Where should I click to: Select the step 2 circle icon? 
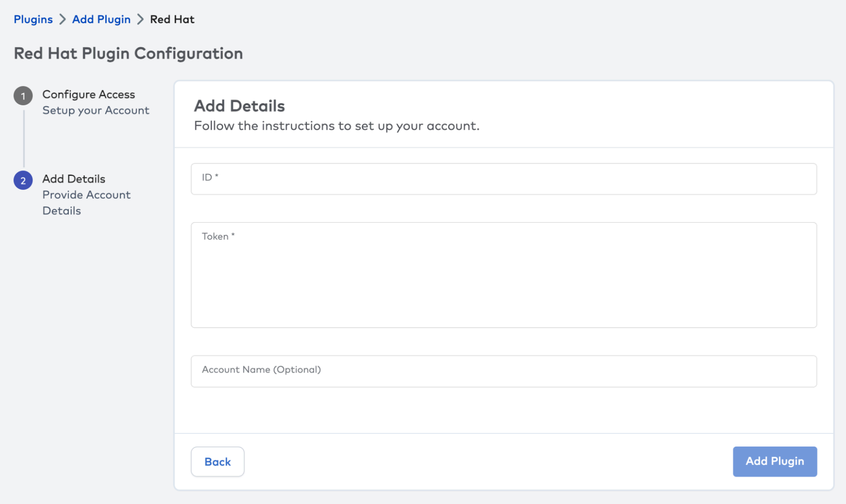tap(23, 181)
